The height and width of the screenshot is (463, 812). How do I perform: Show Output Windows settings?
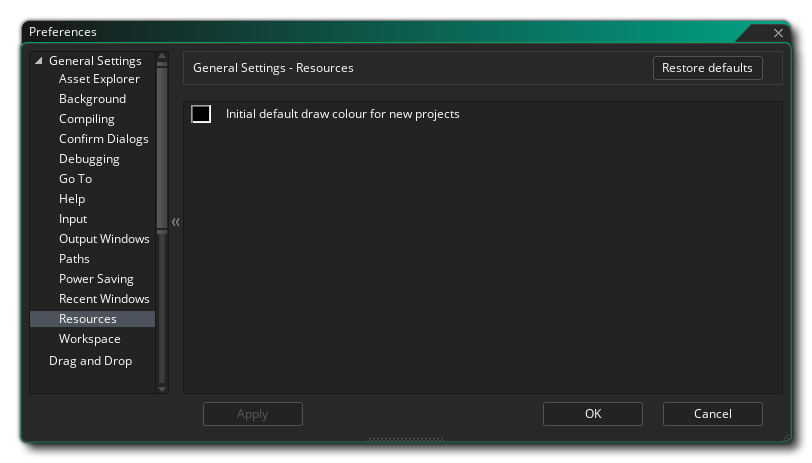(x=104, y=239)
